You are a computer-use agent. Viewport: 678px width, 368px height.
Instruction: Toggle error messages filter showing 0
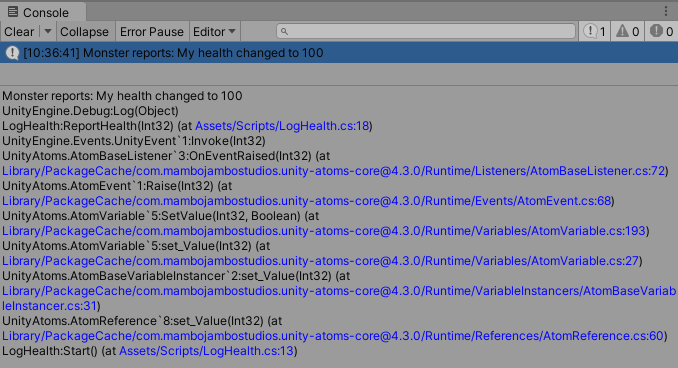(661, 32)
